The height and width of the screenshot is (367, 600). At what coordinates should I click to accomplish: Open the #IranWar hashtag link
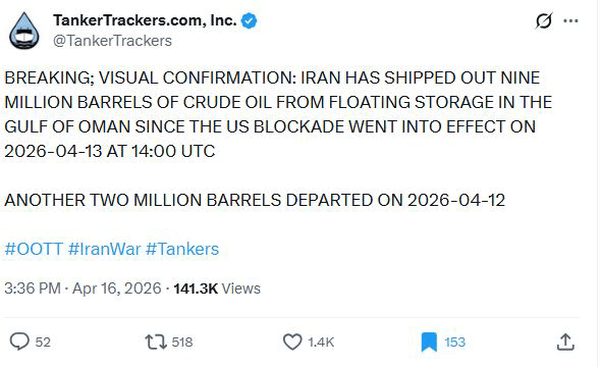coord(104,249)
